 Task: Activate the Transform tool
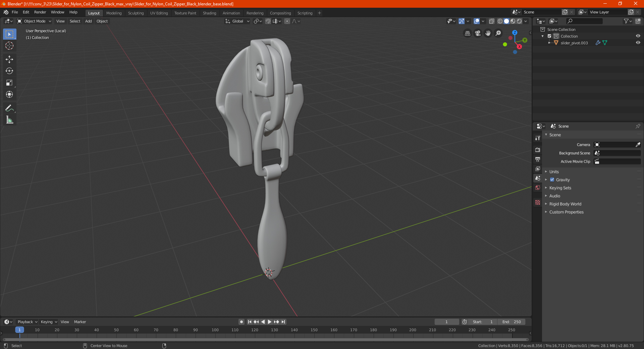(x=9, y=94)
